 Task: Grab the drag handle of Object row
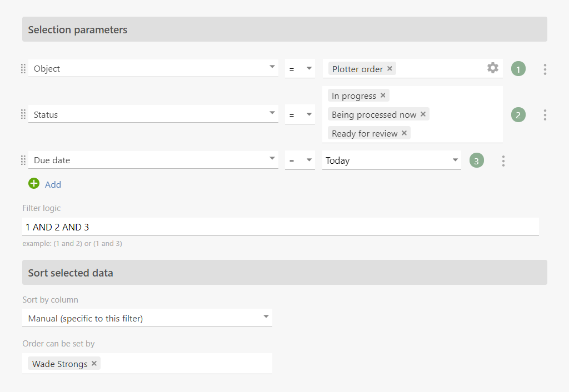click(x=23, y=68)
